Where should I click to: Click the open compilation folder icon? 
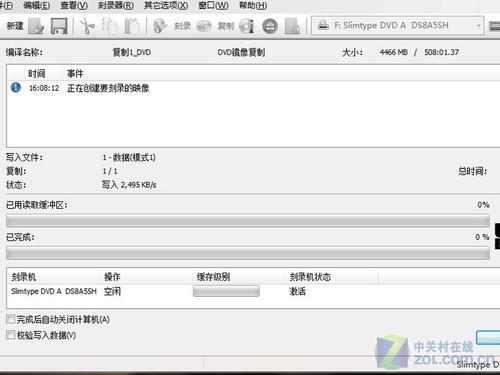point(36,26)
